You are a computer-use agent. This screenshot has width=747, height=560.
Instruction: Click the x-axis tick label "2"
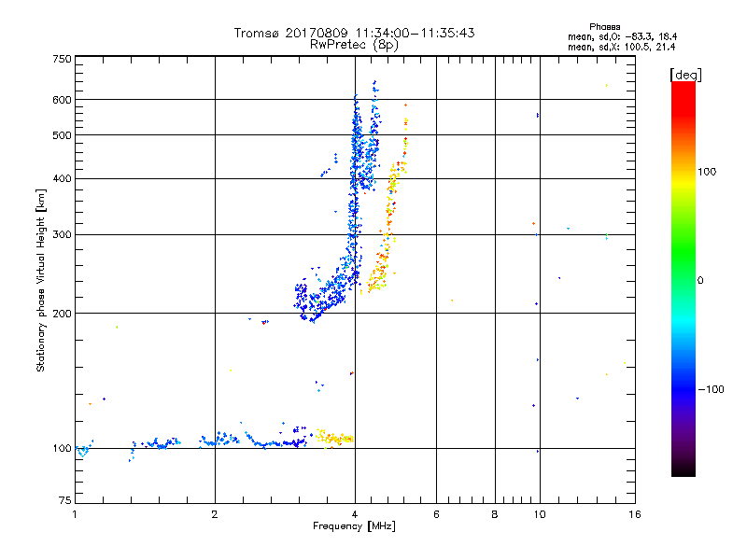click(x=215, y=514)
